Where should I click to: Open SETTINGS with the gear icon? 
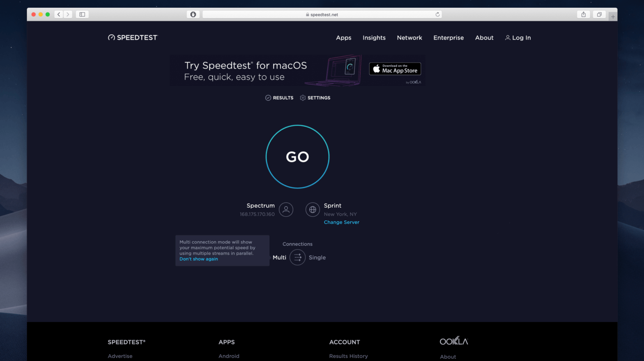click(315, 98)
